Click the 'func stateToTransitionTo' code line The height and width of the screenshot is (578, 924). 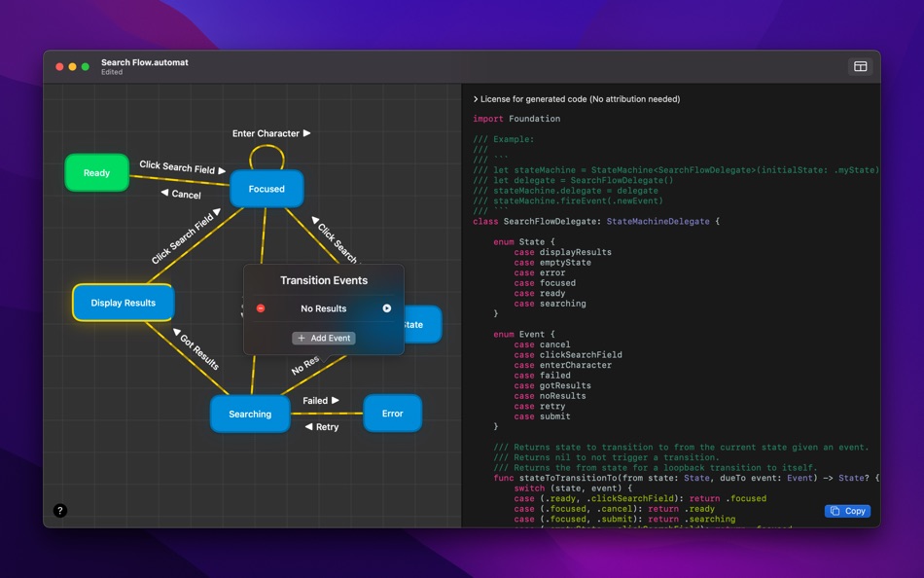point(686,478)
